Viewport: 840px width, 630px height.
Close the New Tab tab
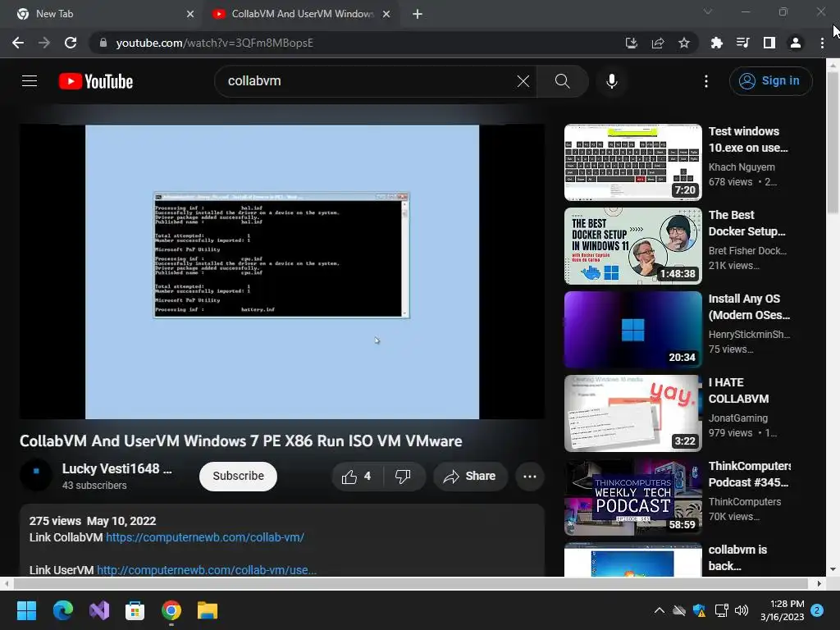[190, 14]
